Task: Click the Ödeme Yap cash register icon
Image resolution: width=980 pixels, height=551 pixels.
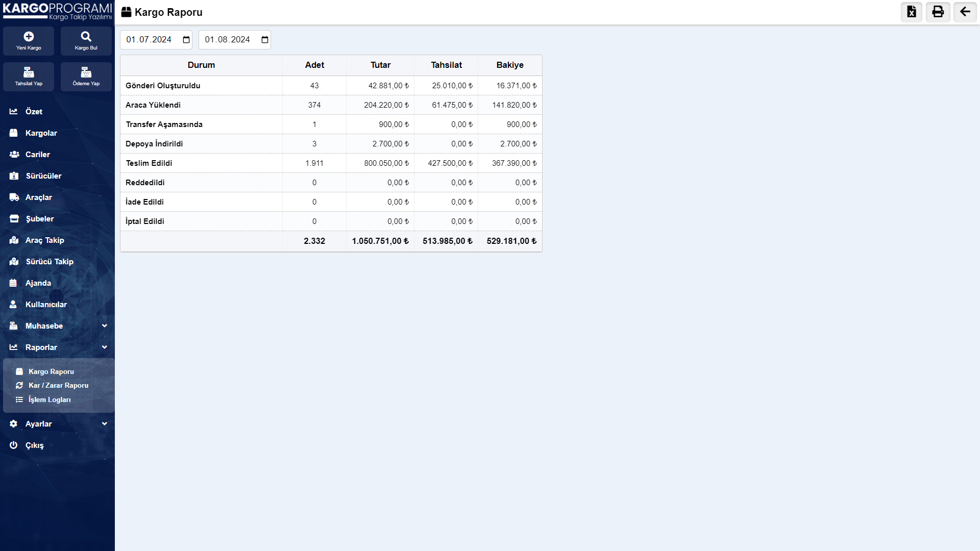Action: 86,72
